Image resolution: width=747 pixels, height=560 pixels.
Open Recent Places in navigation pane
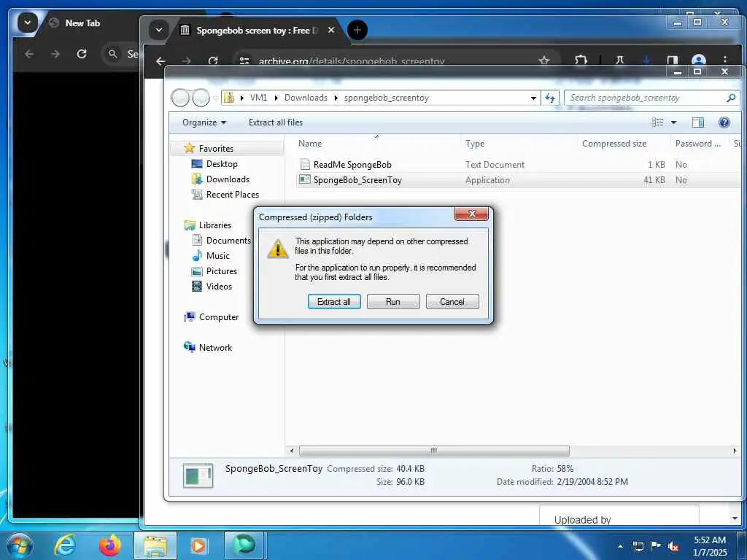coord(233,194)
